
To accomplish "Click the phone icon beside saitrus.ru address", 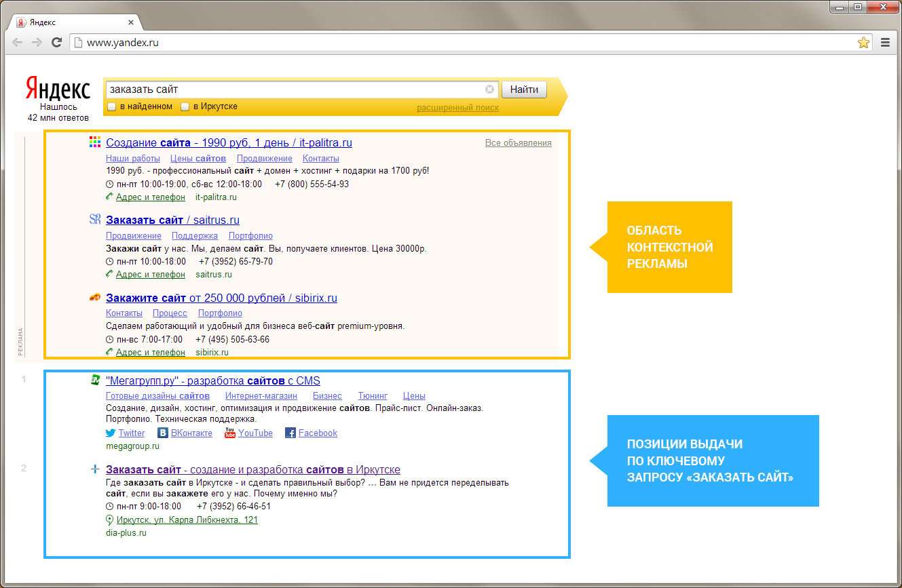I will (x=110, y=274).
